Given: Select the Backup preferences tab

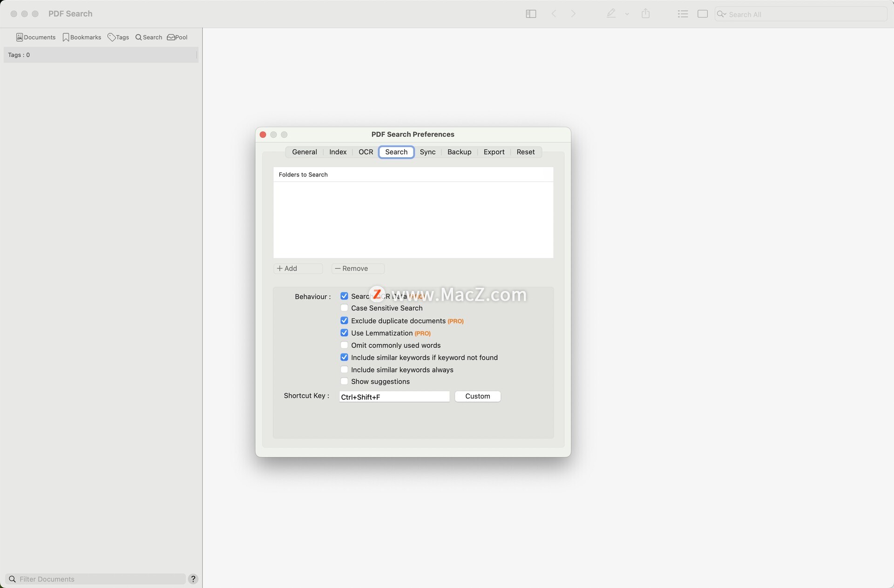Looking at the screenshot, I should point(459,152).
